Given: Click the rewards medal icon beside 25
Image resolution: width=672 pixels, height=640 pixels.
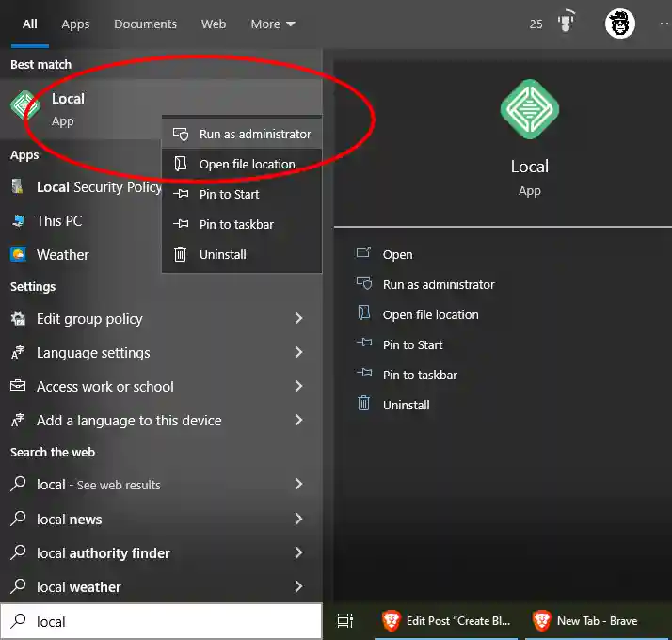Looking at the screenshot, I should (x=567, y=22).
